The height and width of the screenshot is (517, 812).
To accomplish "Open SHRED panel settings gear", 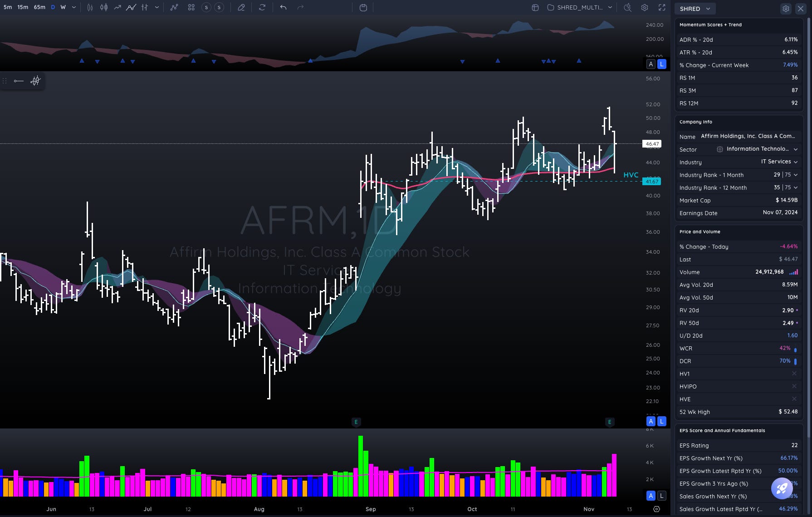I will click(x=786, y=9).
